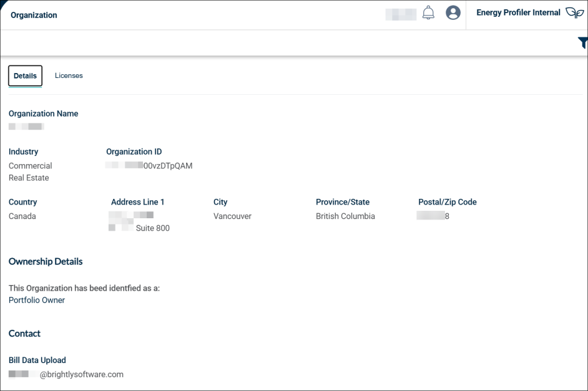
Task: Select the Vancouver city value
Action: [231, 216]
